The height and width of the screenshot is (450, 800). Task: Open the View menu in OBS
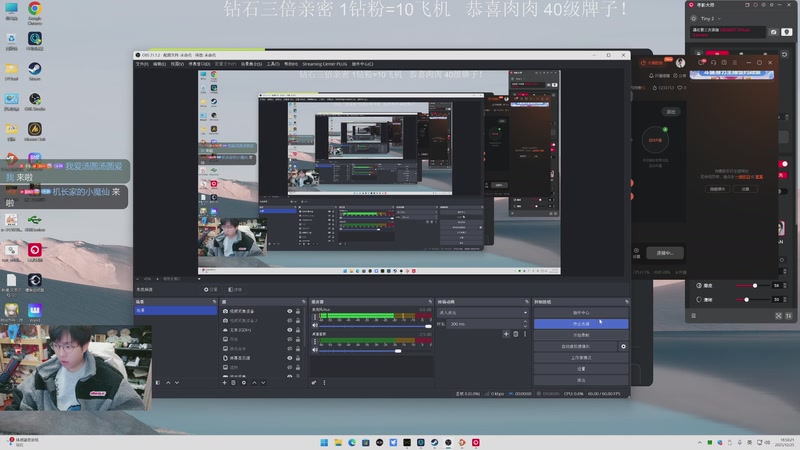(x=177, y=64)
